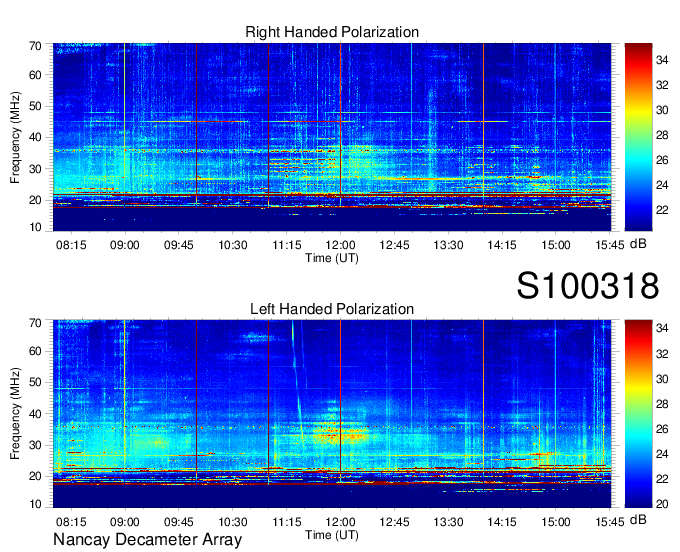680x552 pixels.
Task: Click the 09:45 time tick under Left Handed plot
Action: [x=179, y=522]
